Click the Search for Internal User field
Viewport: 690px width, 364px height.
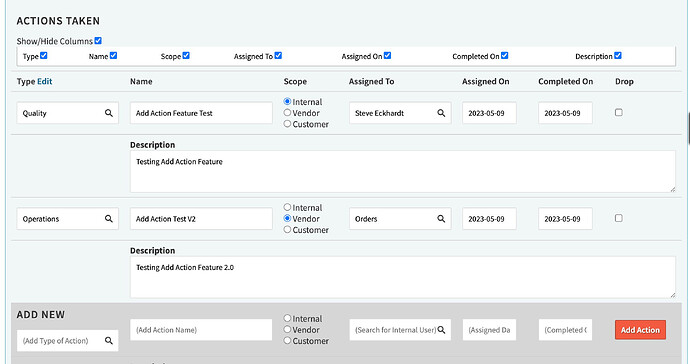(x=400, y=330)
